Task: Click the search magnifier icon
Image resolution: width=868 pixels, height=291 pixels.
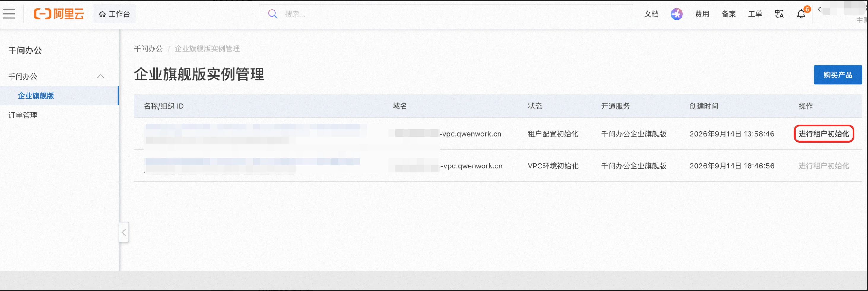Action: pyautogui.click(x=272, y=14)
